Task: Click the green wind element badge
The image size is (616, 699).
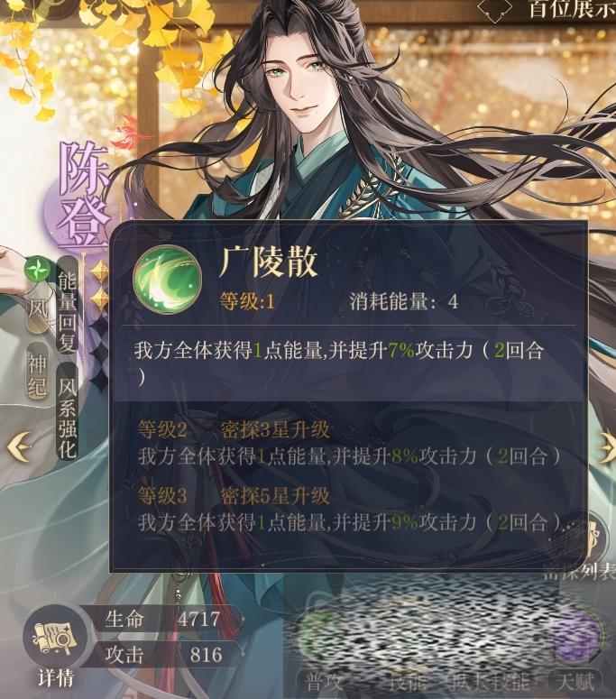Action: tap(36, 269)
